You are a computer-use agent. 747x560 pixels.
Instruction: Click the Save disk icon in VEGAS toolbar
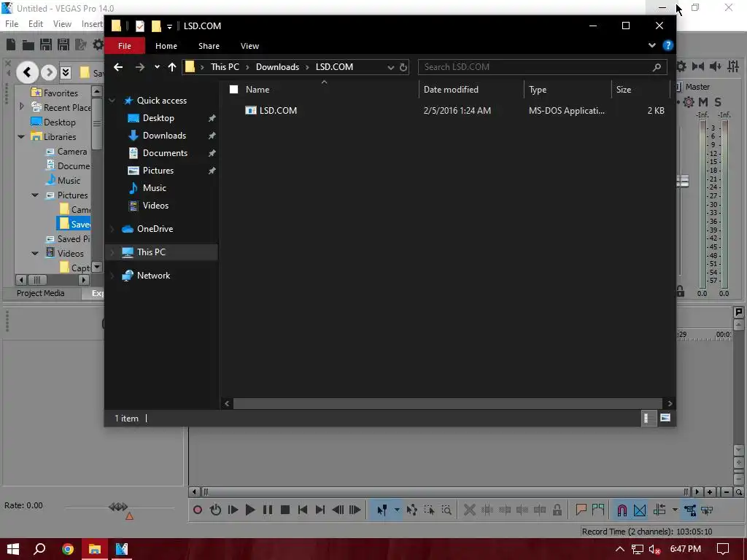[x=46, y=44]
